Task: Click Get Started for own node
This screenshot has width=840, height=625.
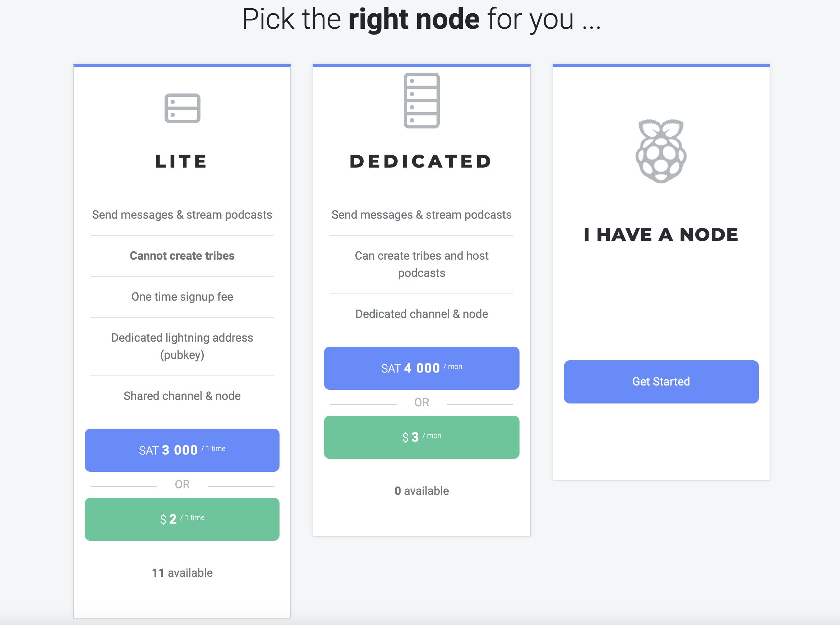Action: (661, 381)
